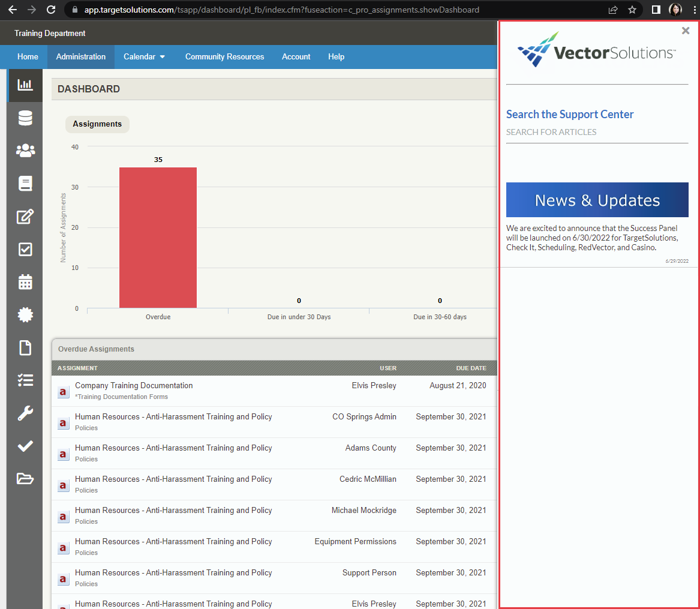Expand the Calendar dropdown menu
The image size is (700, 609).
click(x=143, y=56)
